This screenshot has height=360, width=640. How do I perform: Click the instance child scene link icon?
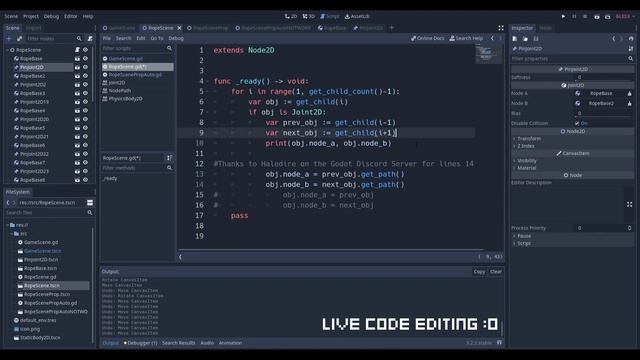19,38
